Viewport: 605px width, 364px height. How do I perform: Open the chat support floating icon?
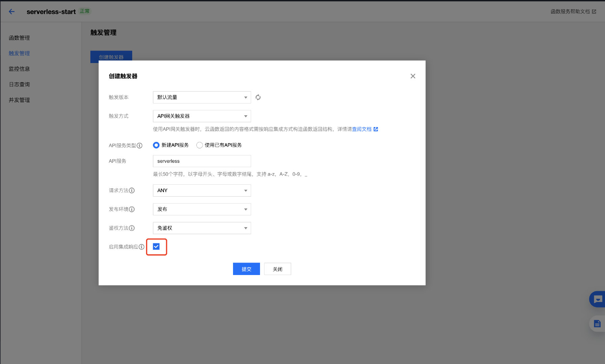click(x=598, y=299)
